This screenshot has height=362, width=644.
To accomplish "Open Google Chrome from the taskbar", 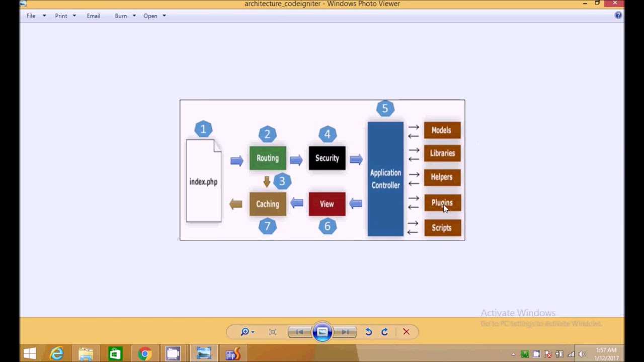I will [x=145, y=354].
